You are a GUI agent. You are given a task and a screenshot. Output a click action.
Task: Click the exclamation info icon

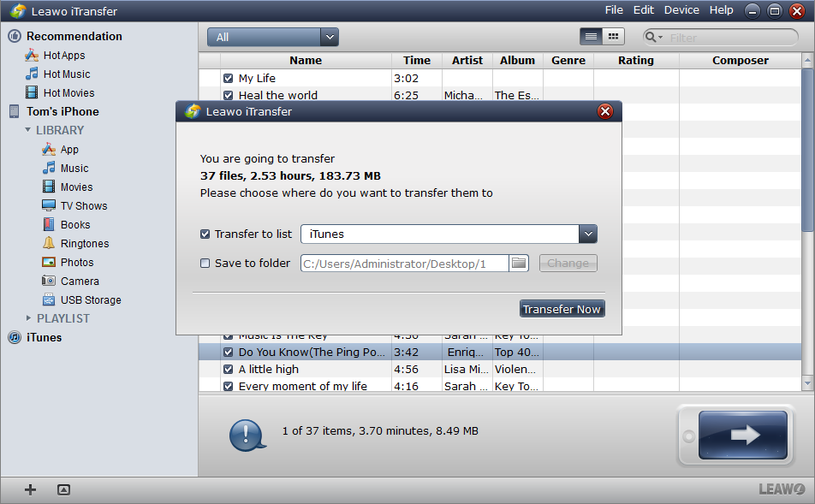247,435
